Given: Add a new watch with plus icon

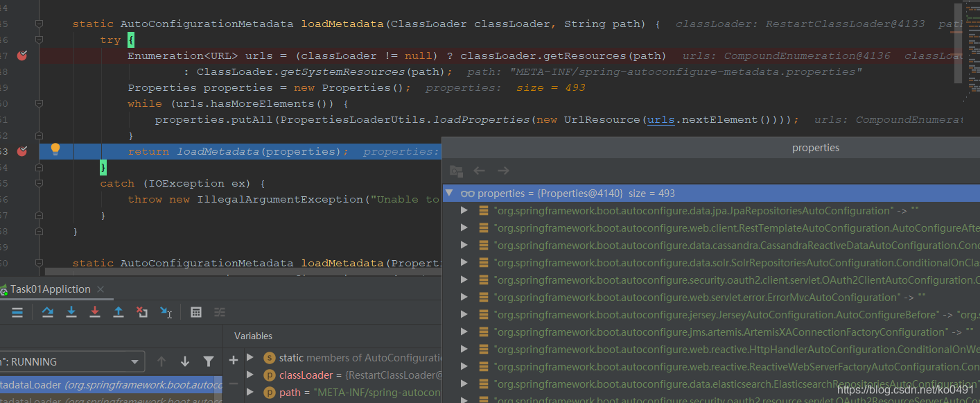Looking at the screenshot, I should point(234,359).
